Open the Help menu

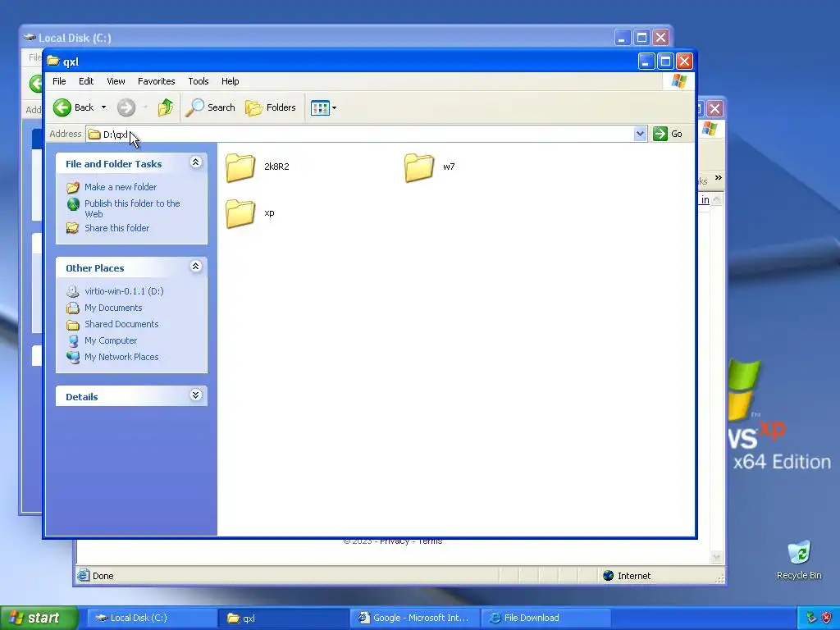tap(231, 81)
